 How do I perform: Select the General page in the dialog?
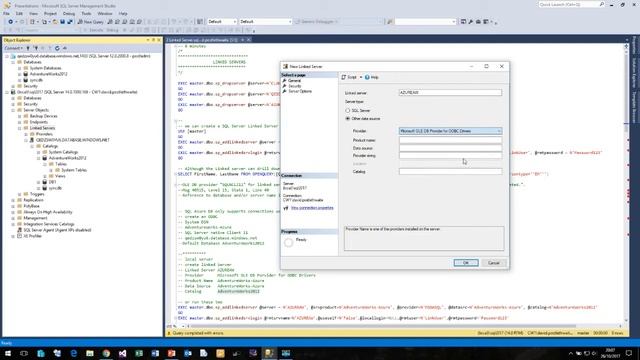(x=294, y=81)
